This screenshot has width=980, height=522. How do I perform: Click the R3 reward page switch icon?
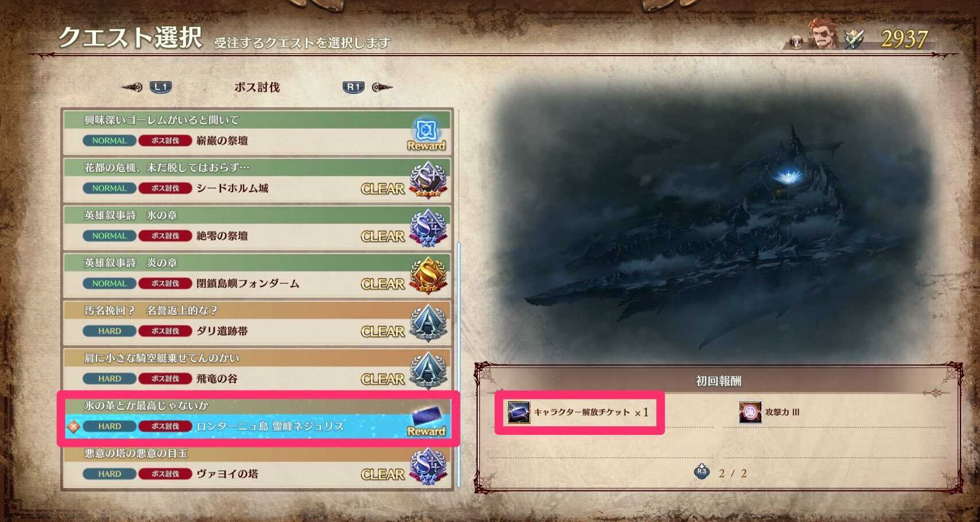(702, 472)
